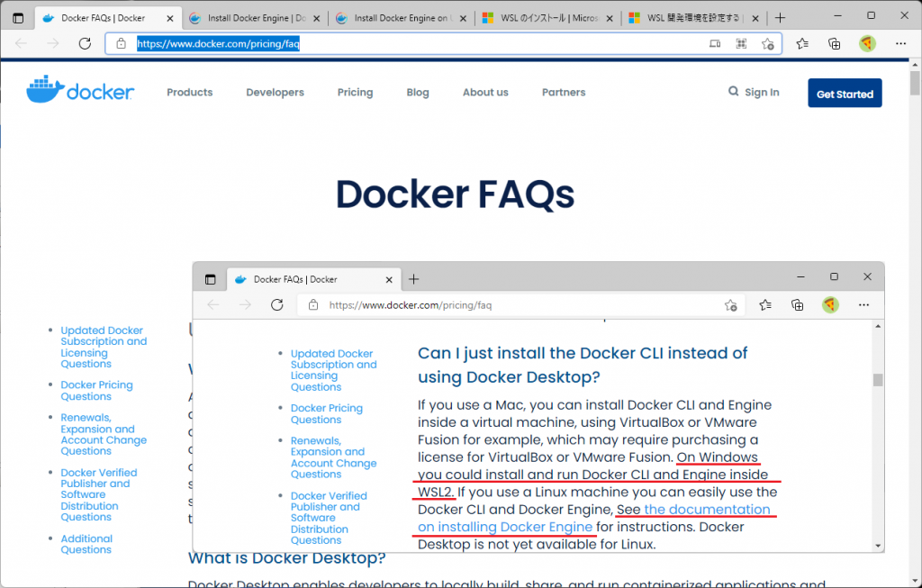Screen dimensions: 922x588
Task: Switch to the WSL 開発環境を設定する tab
Action: pos(694,18)
